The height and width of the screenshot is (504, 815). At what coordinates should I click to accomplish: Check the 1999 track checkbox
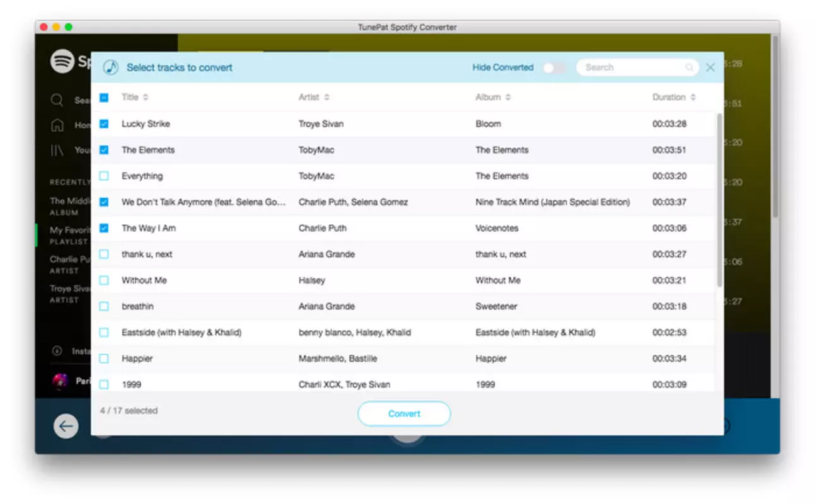(104, 384)
